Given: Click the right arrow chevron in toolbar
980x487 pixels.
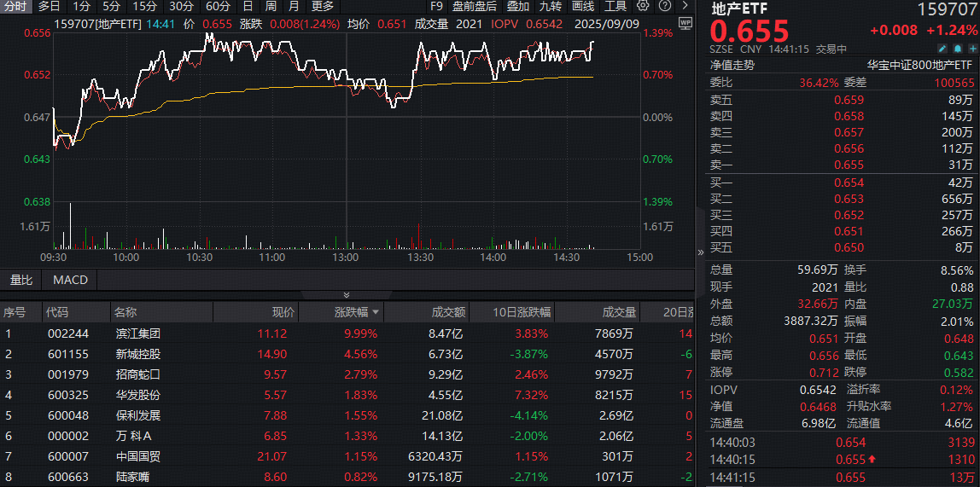Looking at the screenshot, I should [685, 5].
